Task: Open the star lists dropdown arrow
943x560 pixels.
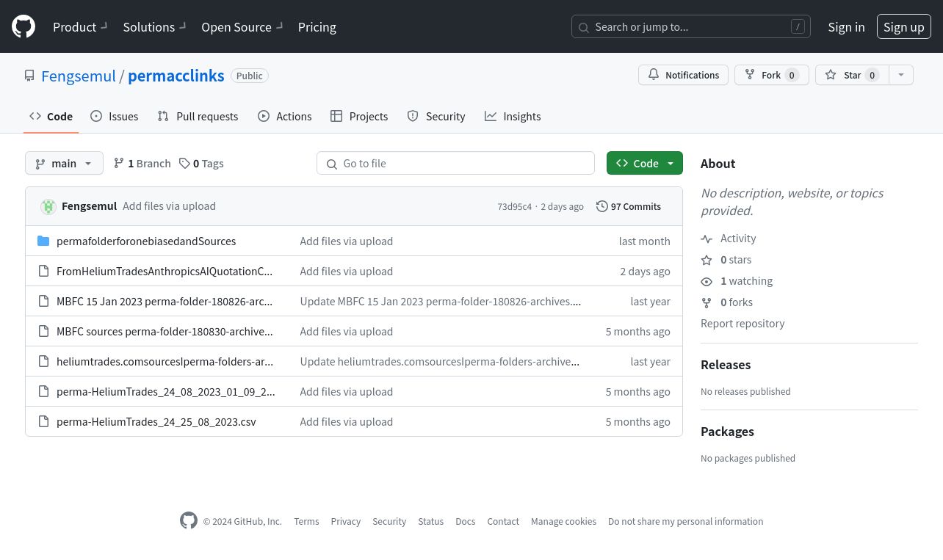Action: tap(901, 75)
